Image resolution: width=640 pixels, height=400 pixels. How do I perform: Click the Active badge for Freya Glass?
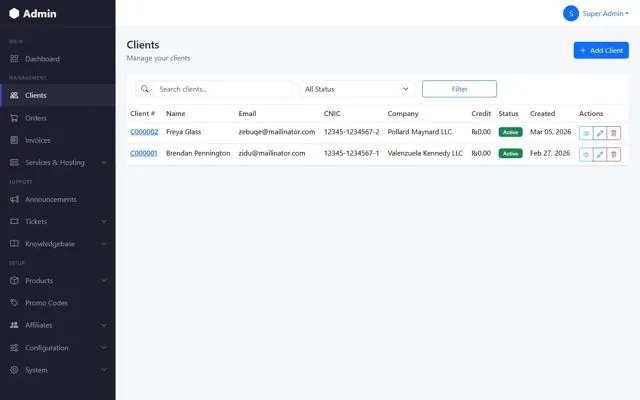(510, 132)
